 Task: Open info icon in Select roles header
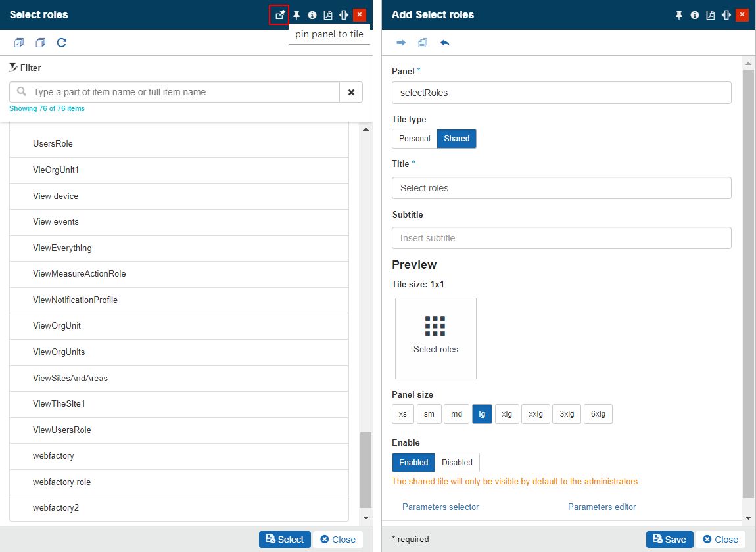tap(312, 15)
